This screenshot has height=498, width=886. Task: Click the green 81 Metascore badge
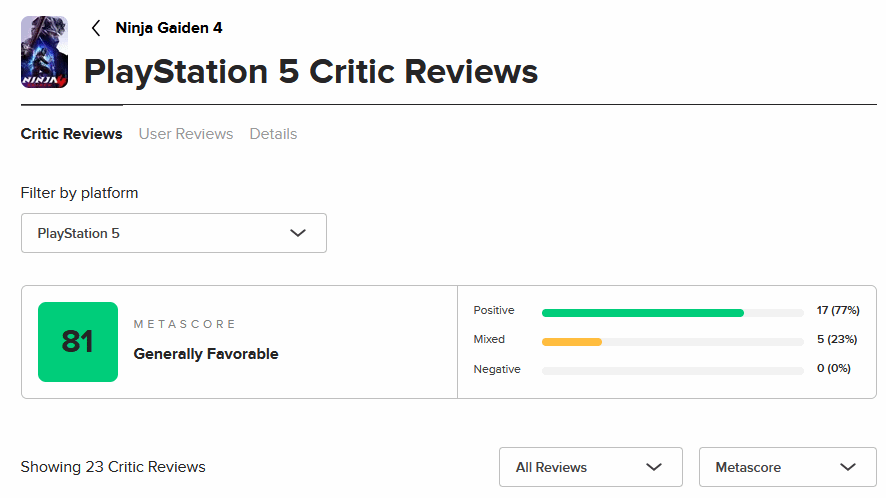pos(78,342)
